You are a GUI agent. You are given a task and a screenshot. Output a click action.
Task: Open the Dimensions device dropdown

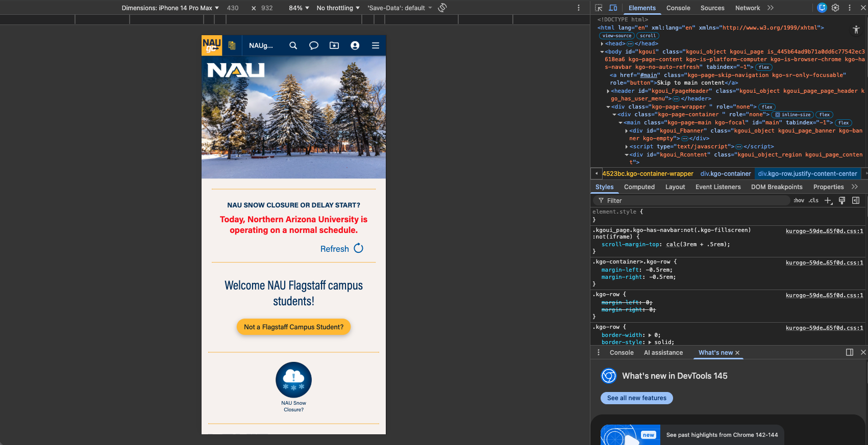[170, 8]
